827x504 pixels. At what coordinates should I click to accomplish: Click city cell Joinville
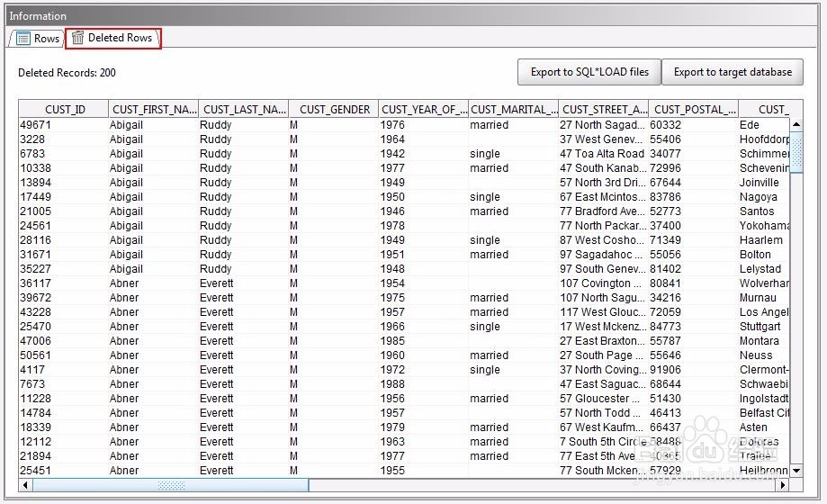[x=764, y=183]
